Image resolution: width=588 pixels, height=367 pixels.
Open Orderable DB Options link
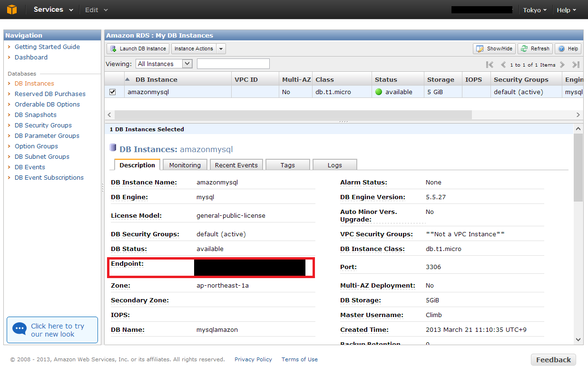click(x=47, y=104)
